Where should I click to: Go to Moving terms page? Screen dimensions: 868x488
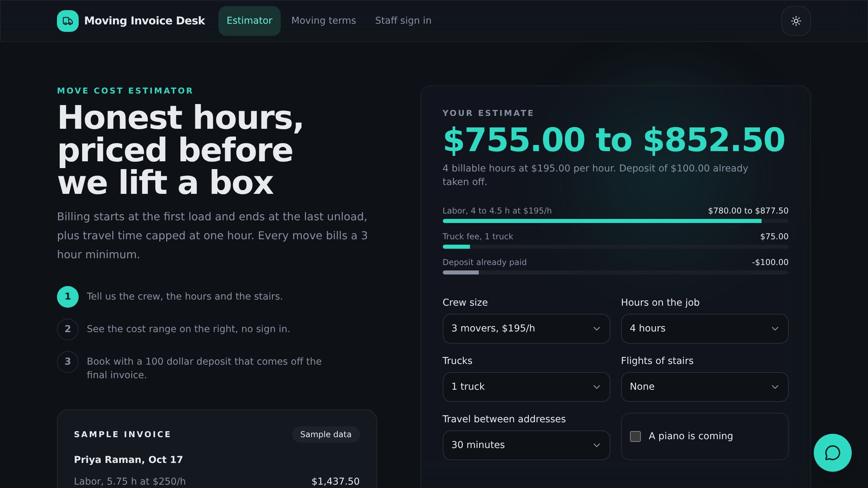pos(323,21)
